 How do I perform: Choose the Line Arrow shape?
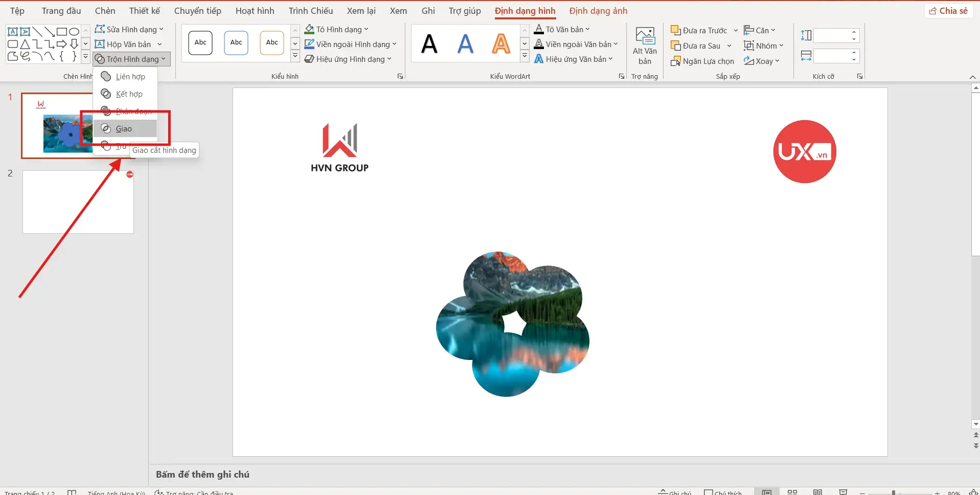point(50,32)
